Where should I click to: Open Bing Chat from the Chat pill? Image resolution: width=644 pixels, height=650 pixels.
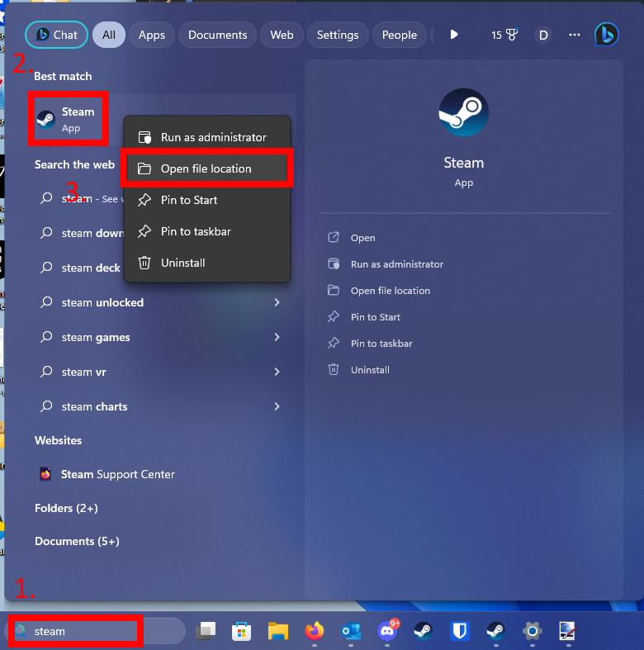[x=56, y=35]
